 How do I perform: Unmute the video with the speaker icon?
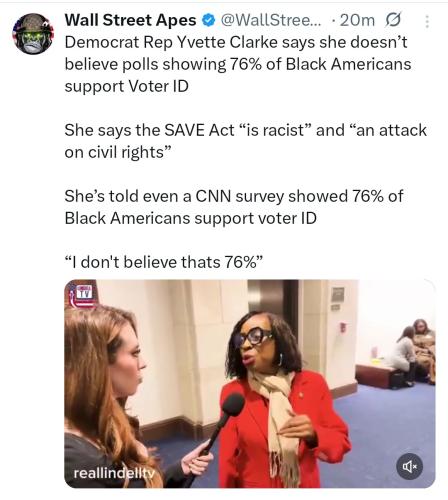coord(410,466)
